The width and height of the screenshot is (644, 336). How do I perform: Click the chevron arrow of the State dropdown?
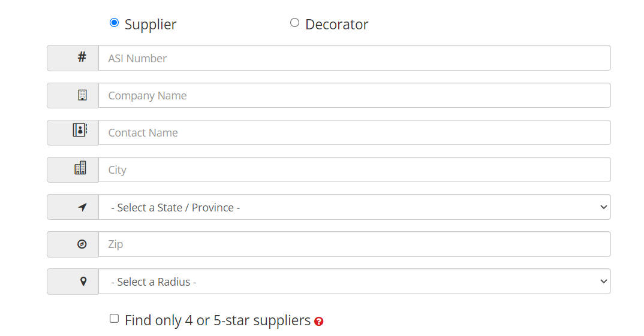tap(603, 207)
